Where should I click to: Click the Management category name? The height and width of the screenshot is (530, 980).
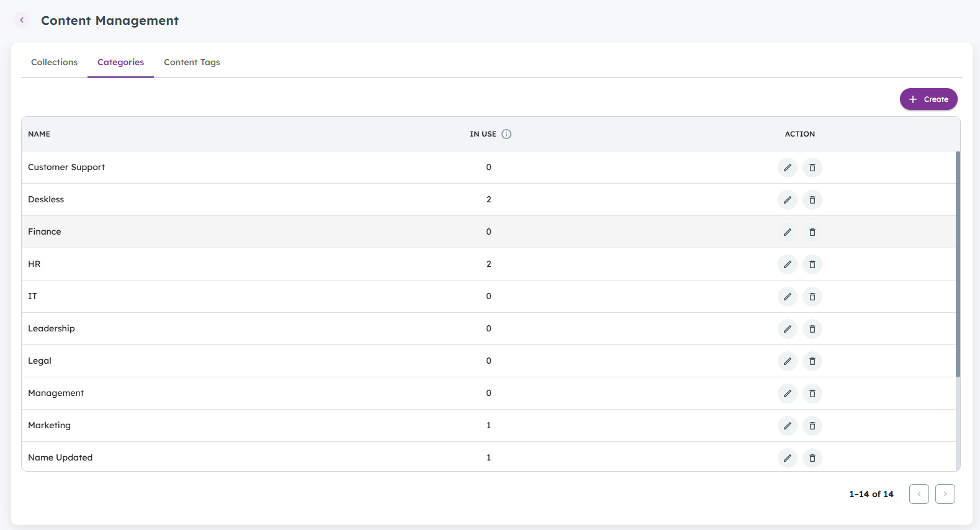click(x=56, y=393)
